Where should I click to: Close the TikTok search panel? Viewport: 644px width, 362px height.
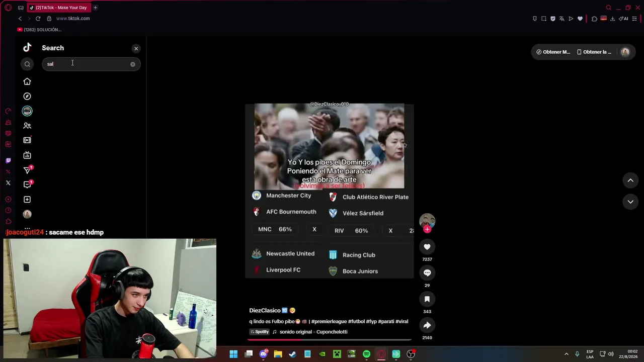tap(136, 48)
